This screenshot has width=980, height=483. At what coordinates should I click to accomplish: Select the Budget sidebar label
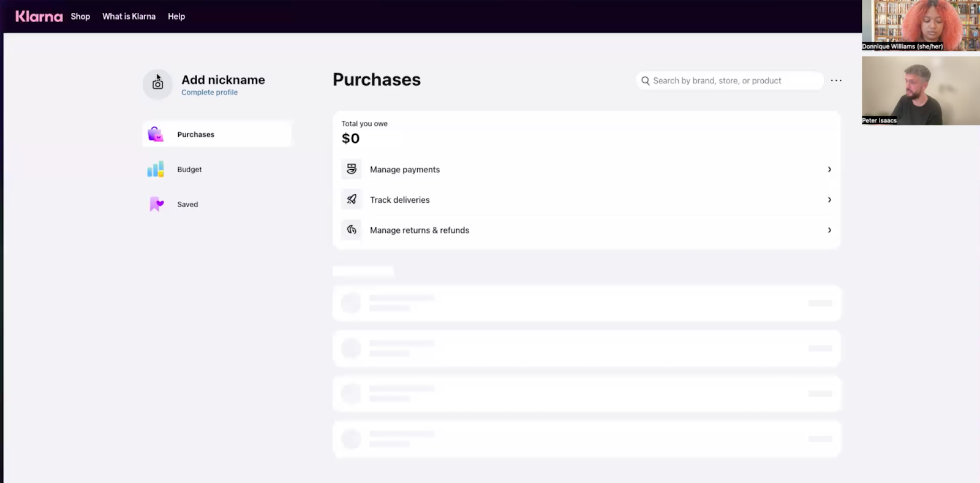coord(189,169)
